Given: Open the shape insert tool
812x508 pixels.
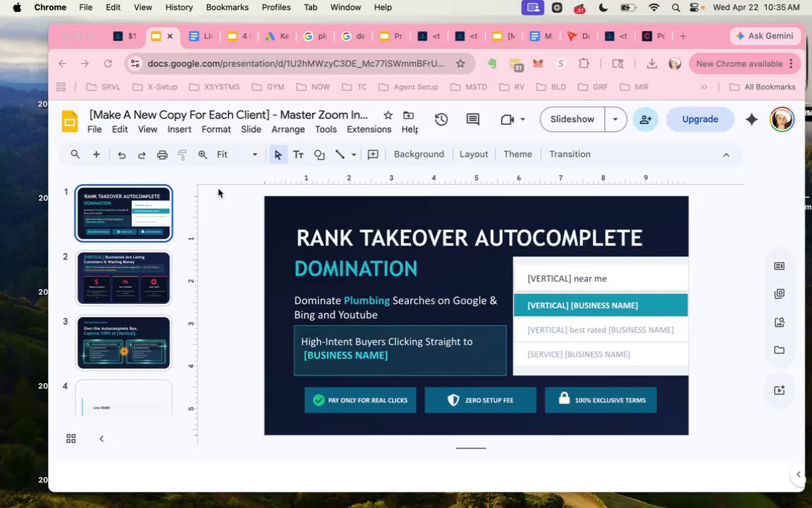Looking at the screenshot, I should click(x=319, y=155).
